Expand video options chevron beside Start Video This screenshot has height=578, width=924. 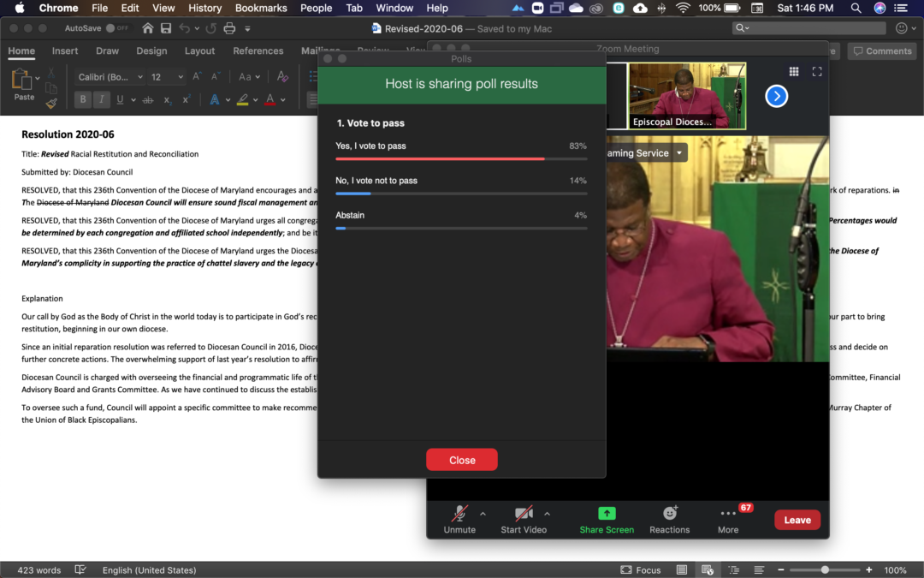[548, 515]
